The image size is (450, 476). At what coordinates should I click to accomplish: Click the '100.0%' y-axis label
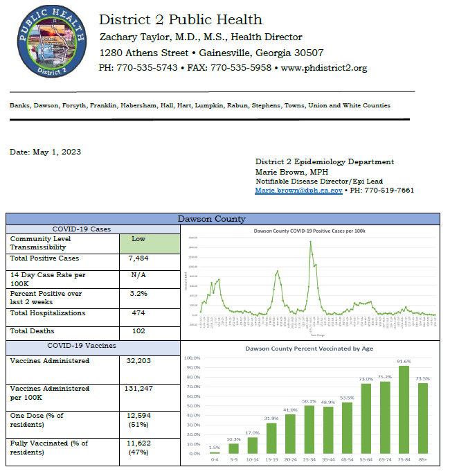192,358
